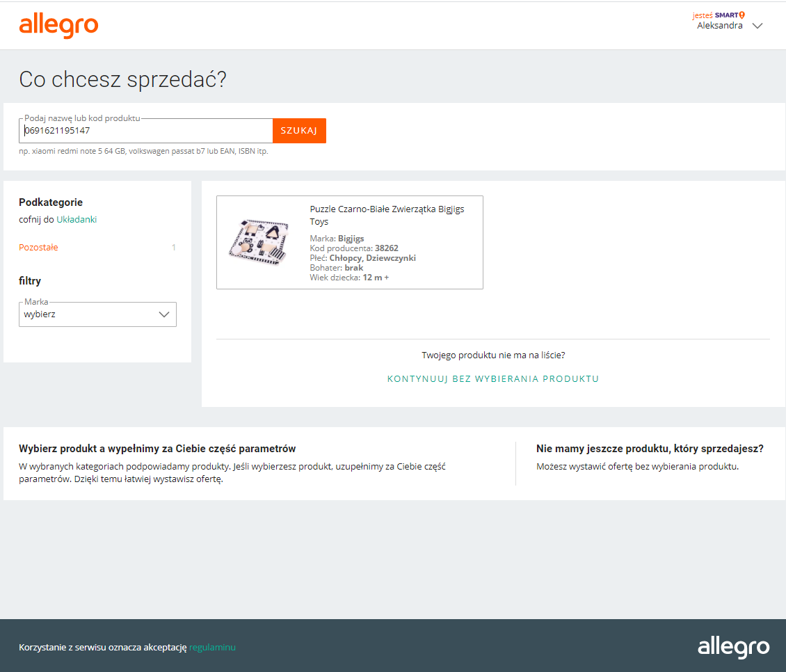Viewport: 786px width, 672px height.
Task: Select the Pozostałe subcategory
Action: [x=38, y=247]
